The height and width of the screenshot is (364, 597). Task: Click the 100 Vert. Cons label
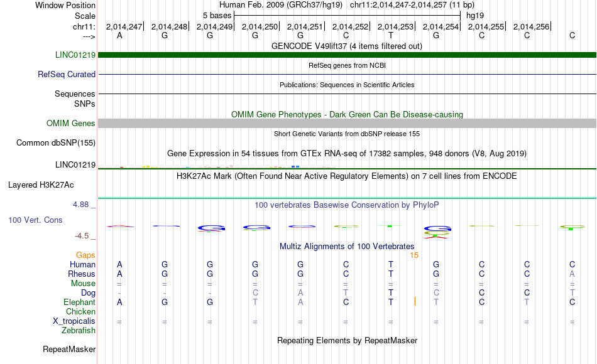point(35,220)
